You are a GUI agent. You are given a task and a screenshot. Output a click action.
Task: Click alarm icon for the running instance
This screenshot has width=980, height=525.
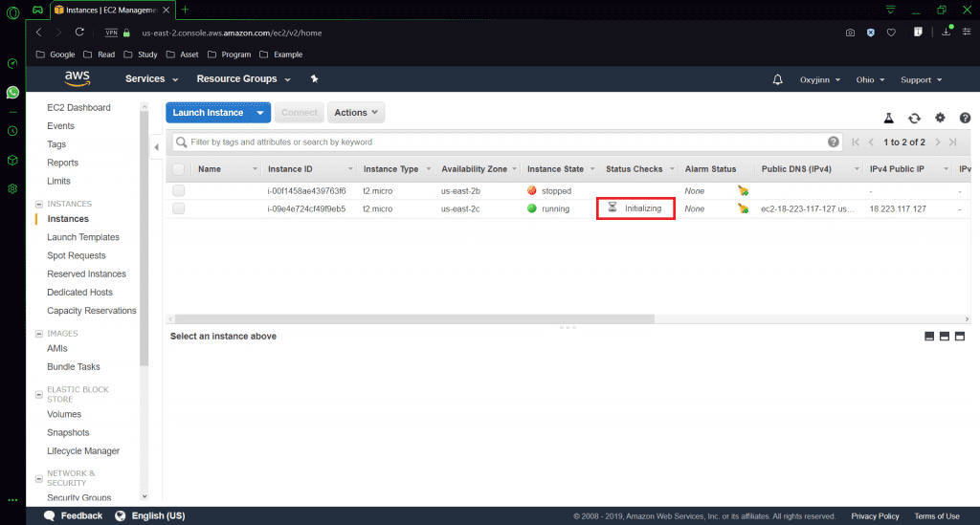(743, 208)
